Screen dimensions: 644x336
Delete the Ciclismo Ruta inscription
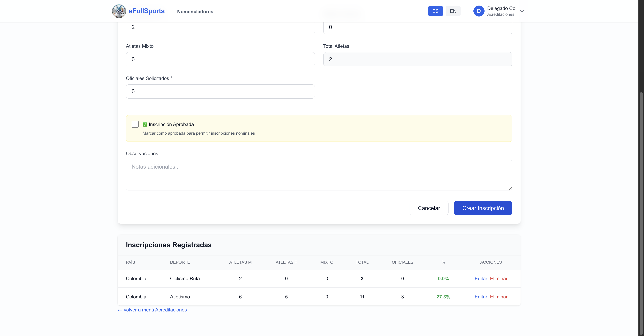click(x=499, y=278)
